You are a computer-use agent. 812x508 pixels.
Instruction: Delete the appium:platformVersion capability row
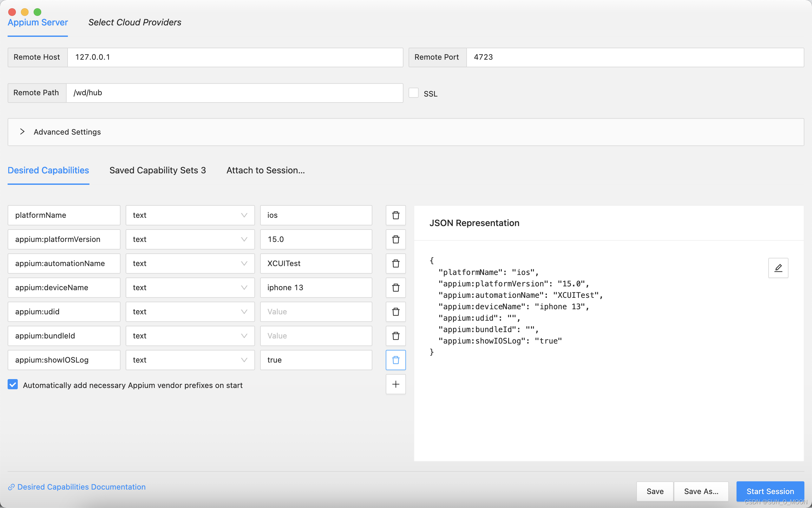(396, 239)
